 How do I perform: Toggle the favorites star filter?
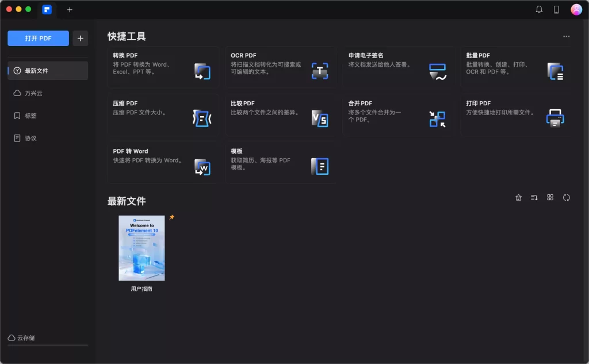point(518,197)
